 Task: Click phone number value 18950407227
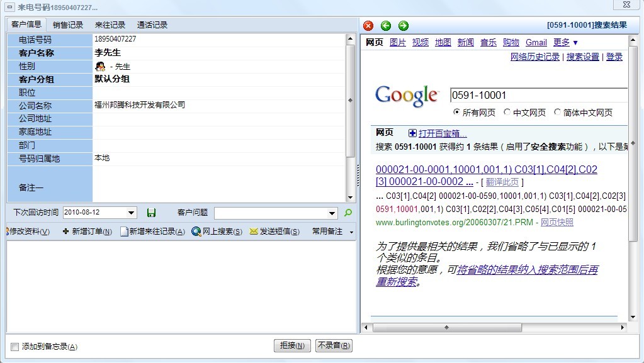pyautogui.click(x=115, y=39)
